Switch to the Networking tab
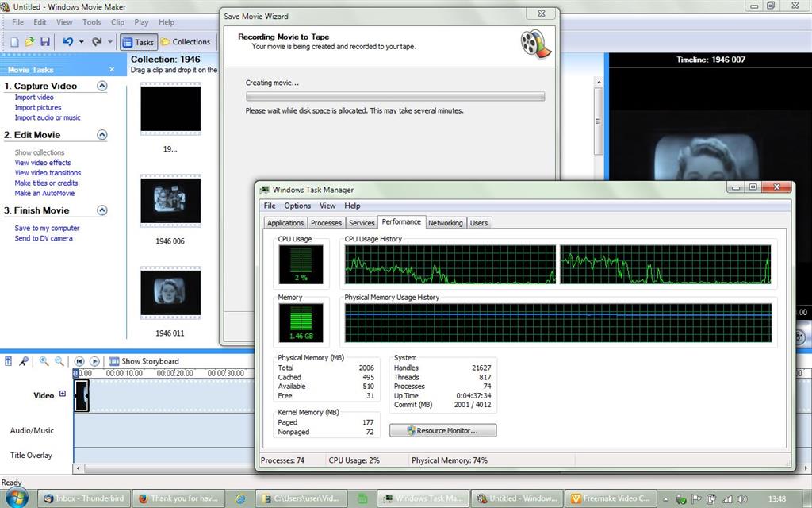This screenshot has height=508, width=812. (446, 223)
